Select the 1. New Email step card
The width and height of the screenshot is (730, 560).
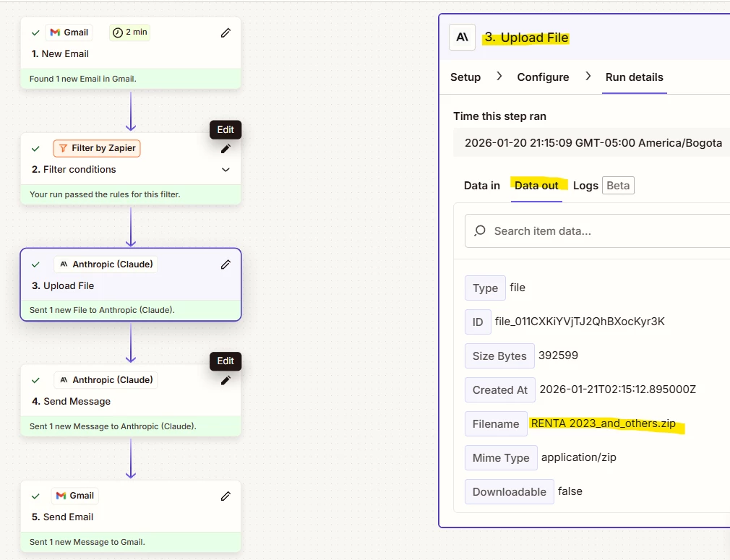(130, 53)
